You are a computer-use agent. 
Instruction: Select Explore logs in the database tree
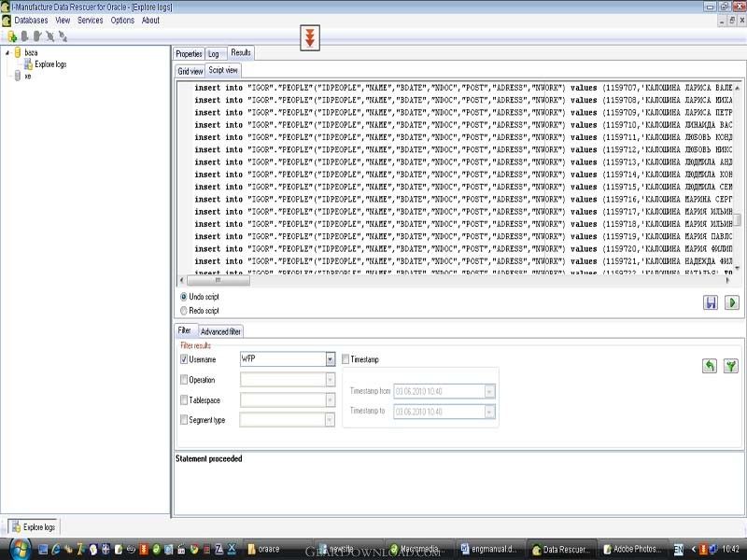tap(49, 64)
